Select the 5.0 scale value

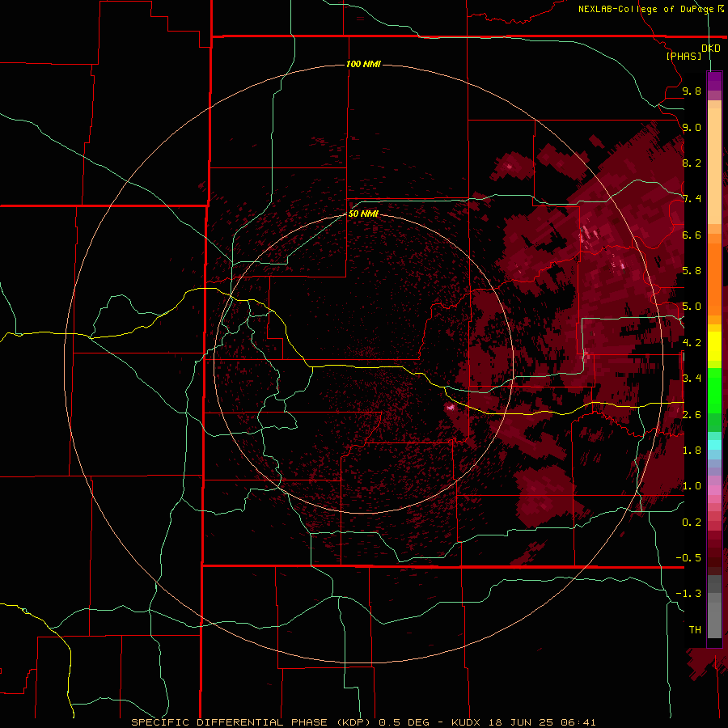[692, 307]
